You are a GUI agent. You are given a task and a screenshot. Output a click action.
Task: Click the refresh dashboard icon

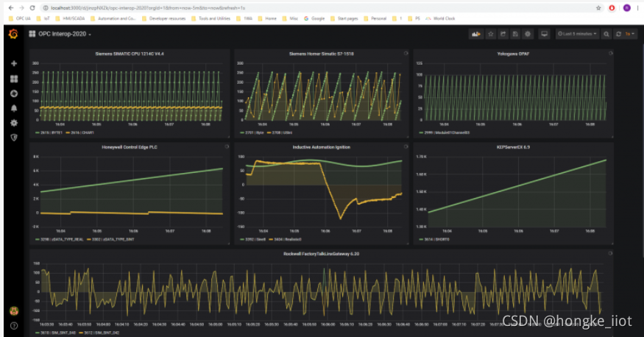click(x=618, y=34)
